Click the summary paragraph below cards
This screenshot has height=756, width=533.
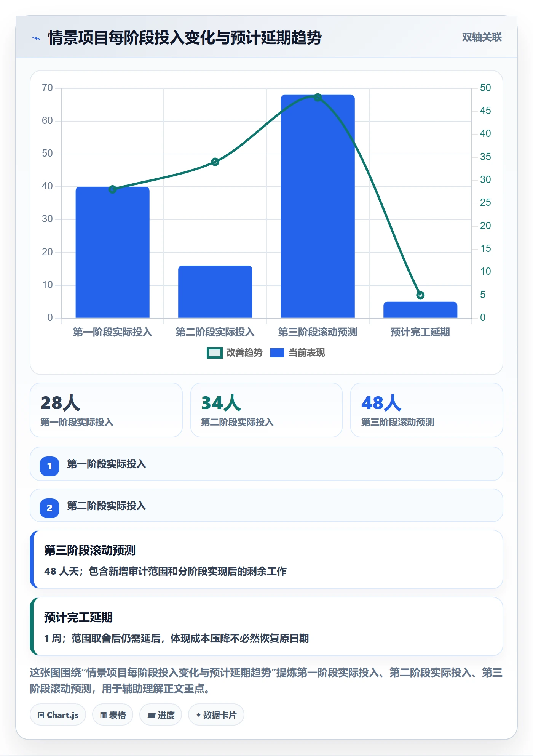[266, 681]
